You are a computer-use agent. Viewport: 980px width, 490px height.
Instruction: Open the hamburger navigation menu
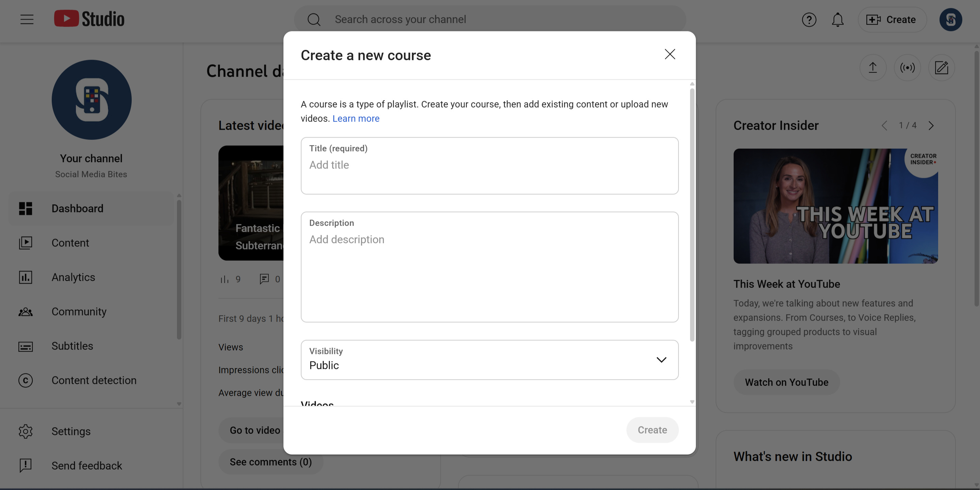27,19
